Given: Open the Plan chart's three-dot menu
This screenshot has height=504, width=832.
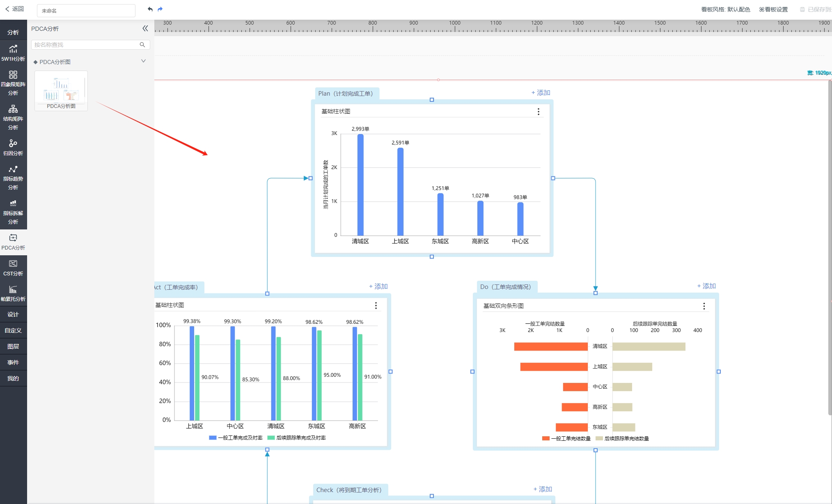Looking at the screenshot, I should (539, 112).
